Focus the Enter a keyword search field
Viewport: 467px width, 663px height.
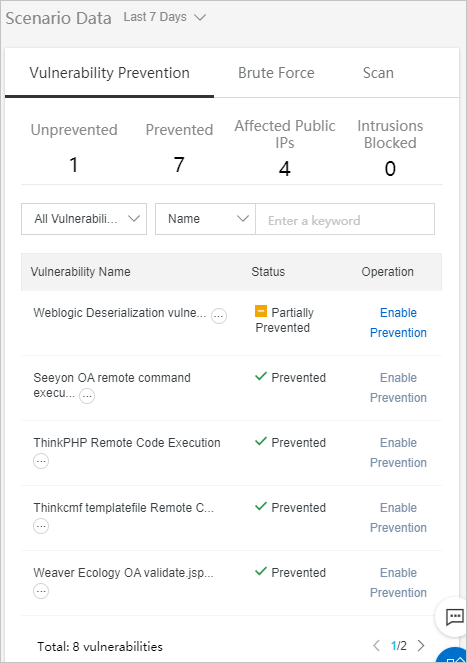[345, 219]
